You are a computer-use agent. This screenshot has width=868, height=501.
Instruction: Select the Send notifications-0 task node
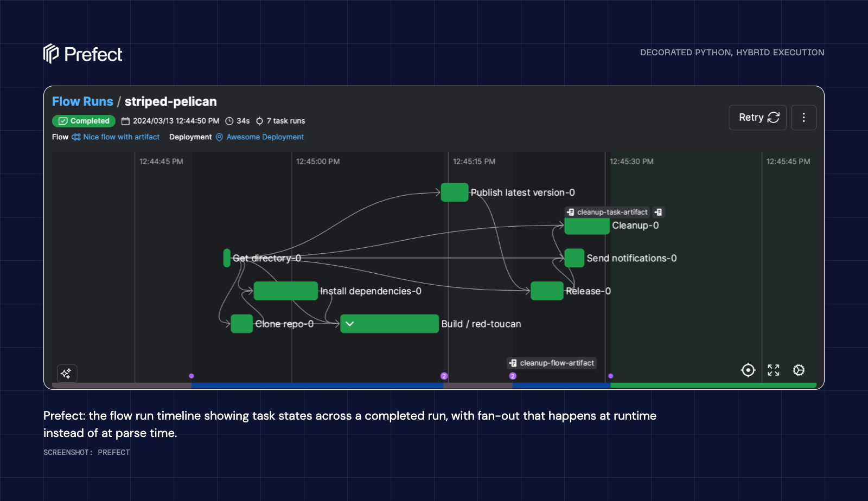coord(574,258)
